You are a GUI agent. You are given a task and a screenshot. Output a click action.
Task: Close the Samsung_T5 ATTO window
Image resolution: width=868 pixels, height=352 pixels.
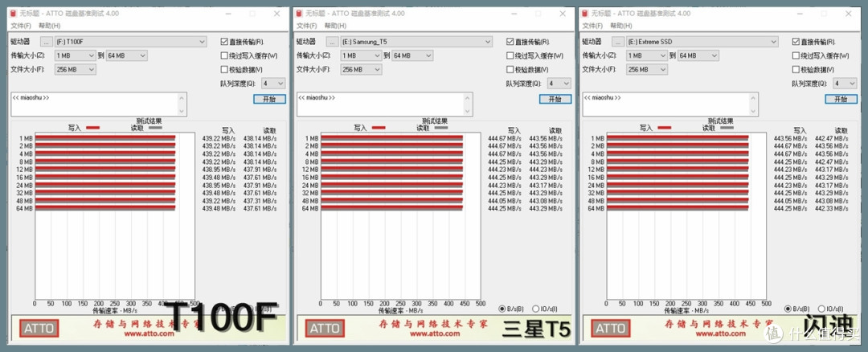click(x=563, y=14)
